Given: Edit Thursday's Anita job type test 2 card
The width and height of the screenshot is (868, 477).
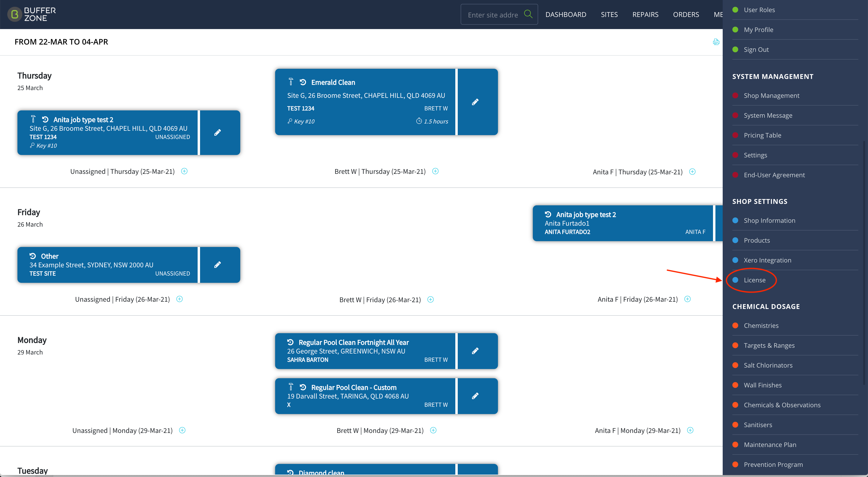Looking at the screenshot, I should [x=218, y=133].
